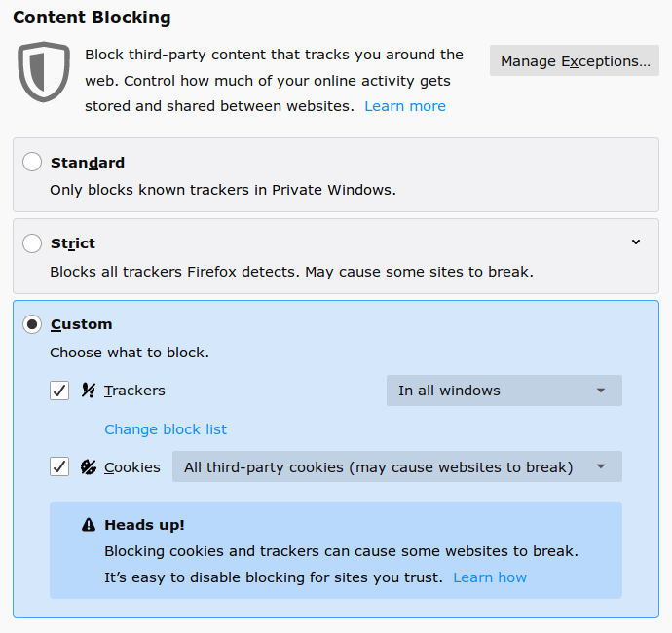Click the Heads up warning triangle icon

89,525
